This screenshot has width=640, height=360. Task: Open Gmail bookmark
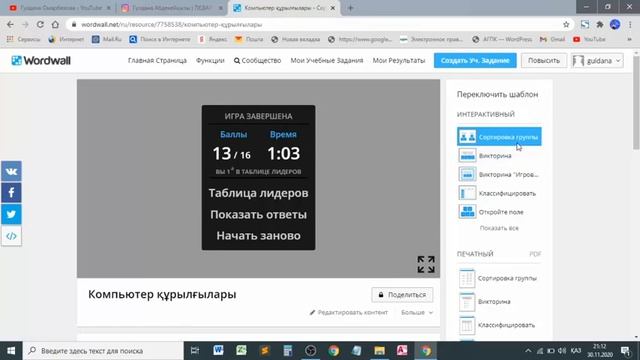click(x=552, y=39)
